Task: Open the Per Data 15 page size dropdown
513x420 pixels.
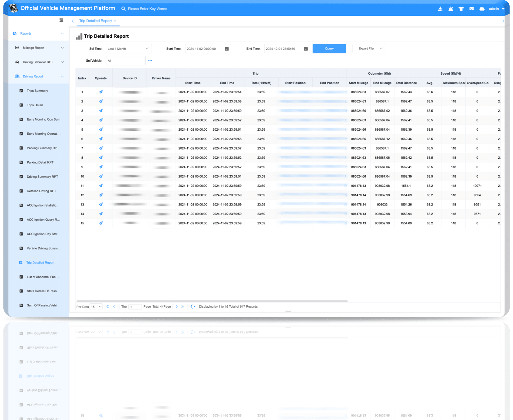Action: tap(96, 307)
